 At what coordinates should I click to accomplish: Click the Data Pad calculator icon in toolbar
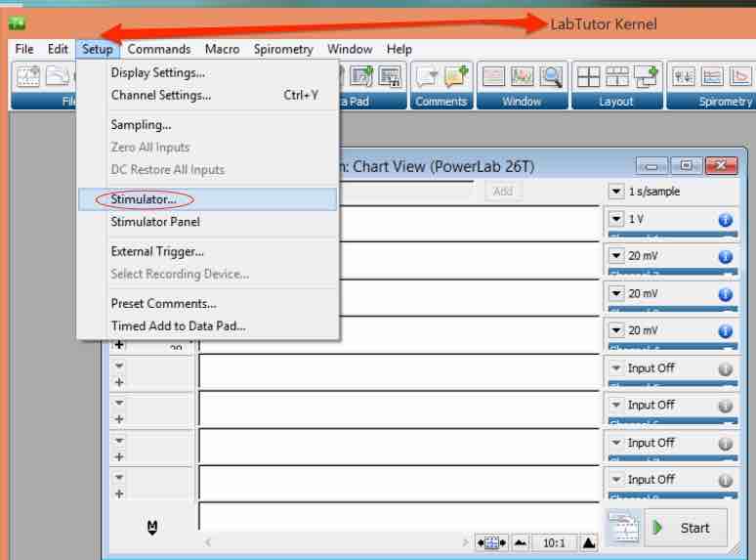click(x=390, y=76)
